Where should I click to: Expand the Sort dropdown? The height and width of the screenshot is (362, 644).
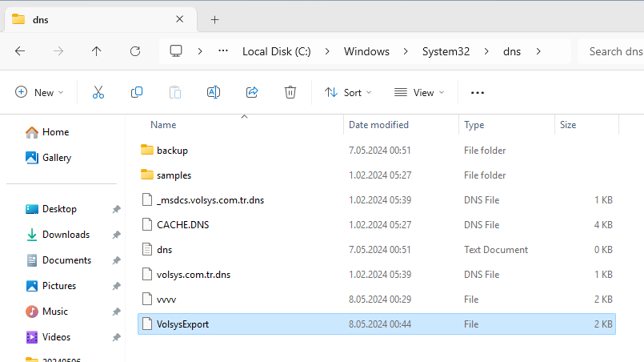coord(348,93)
